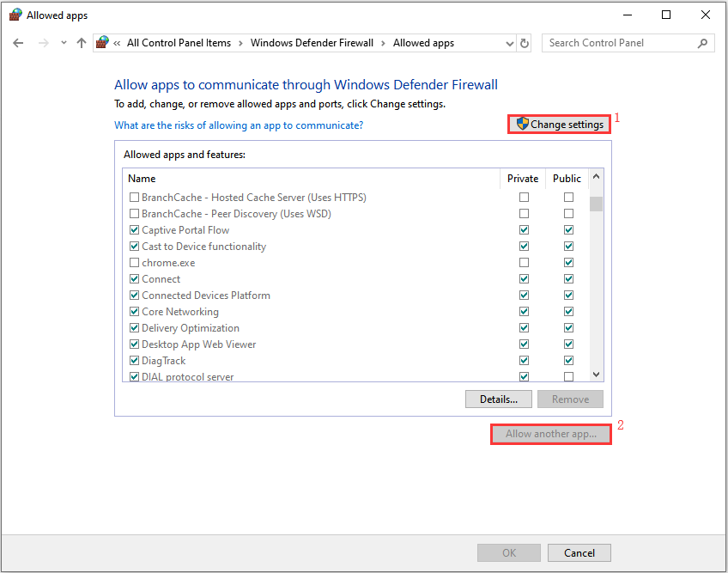Screen dimensions: 728x573
Task: Open Windows Defender Firewall breadcrumb
Action: pyautogui.click(x=312, y=43)
